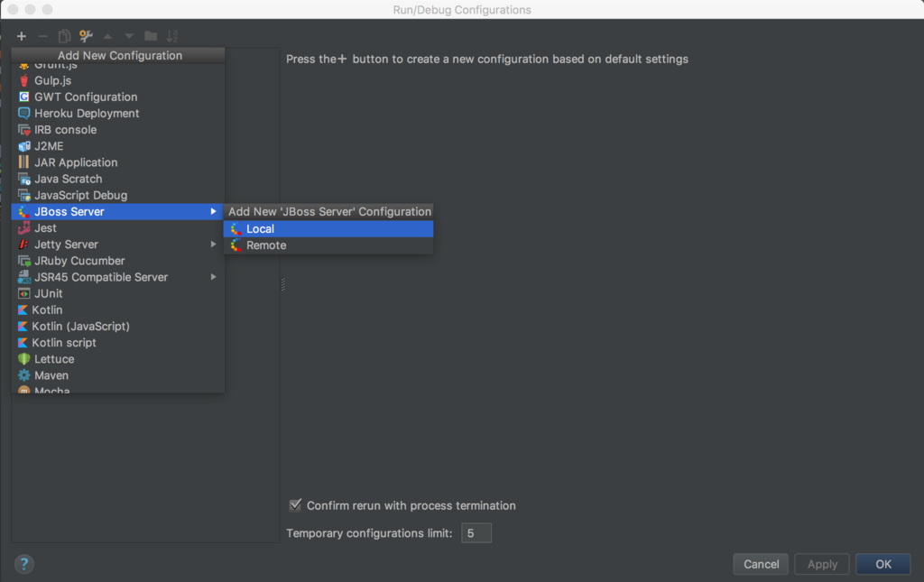Click the OK button
The image size is (924, 582).
[882, 564]
